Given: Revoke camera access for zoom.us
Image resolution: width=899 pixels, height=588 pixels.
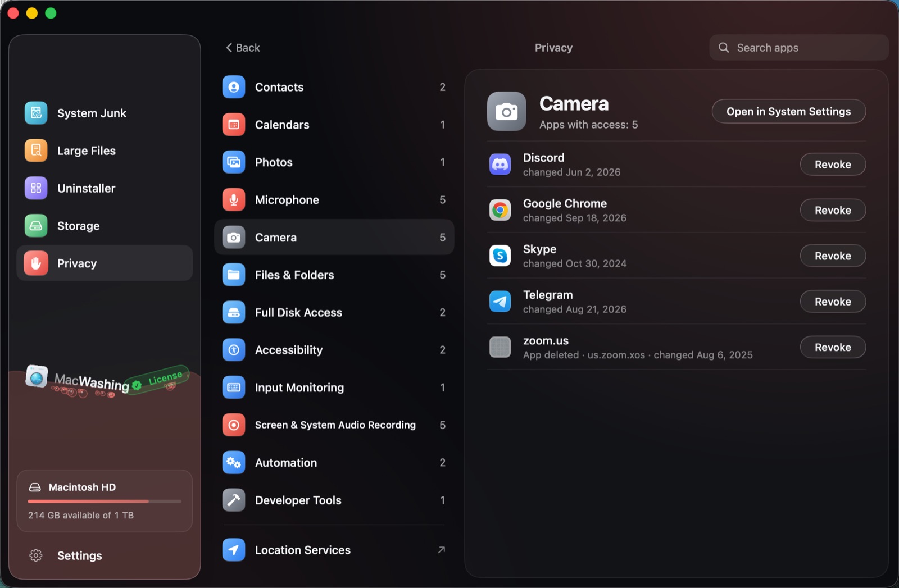Looking at the screenshot, I should (x=833, y=347).
